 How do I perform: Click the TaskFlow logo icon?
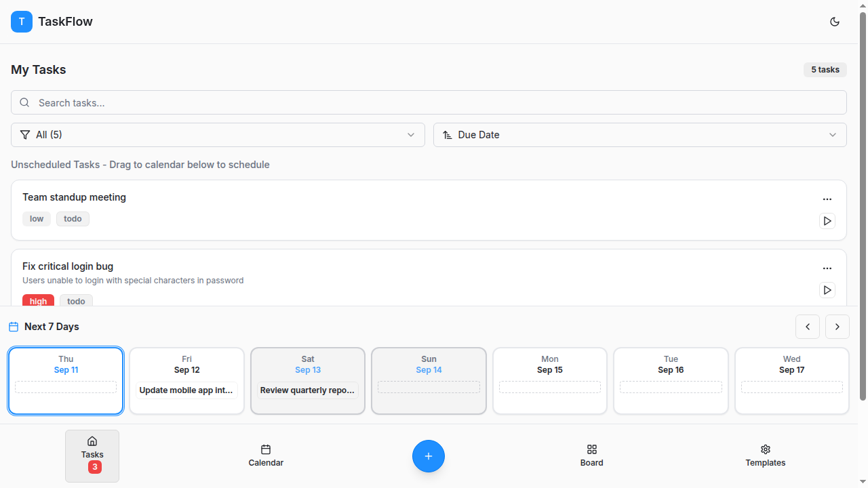coord(22,22)
